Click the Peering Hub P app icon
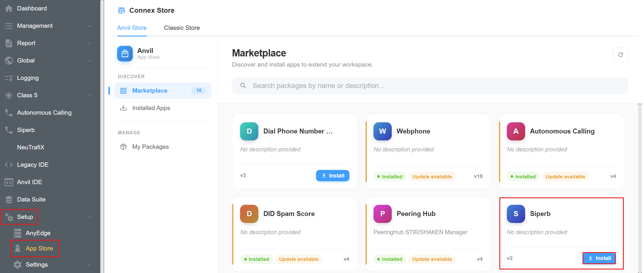This screenshot has width=644, height=273. tap(382, 214)
